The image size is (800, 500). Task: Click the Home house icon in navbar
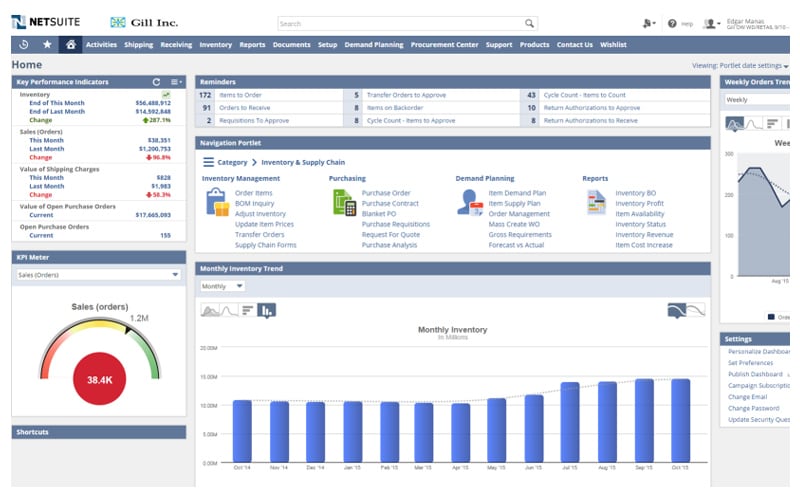tap(70, 45)
